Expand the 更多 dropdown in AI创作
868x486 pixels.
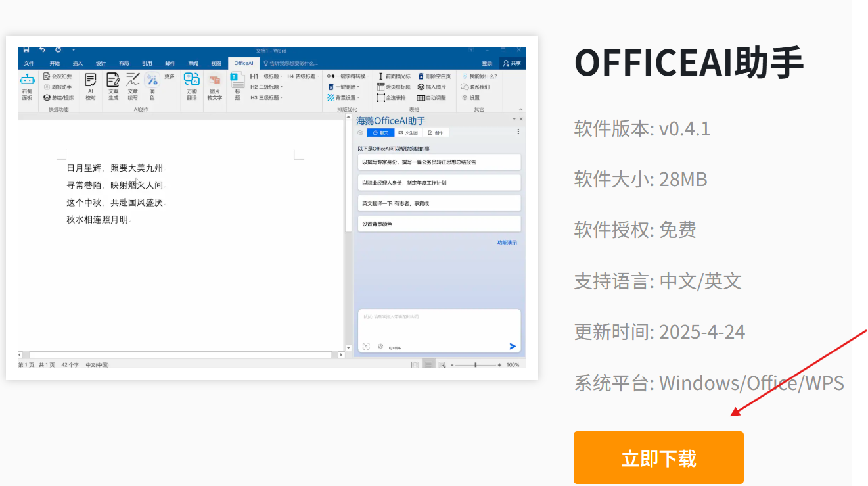click(x=171, y=76)
